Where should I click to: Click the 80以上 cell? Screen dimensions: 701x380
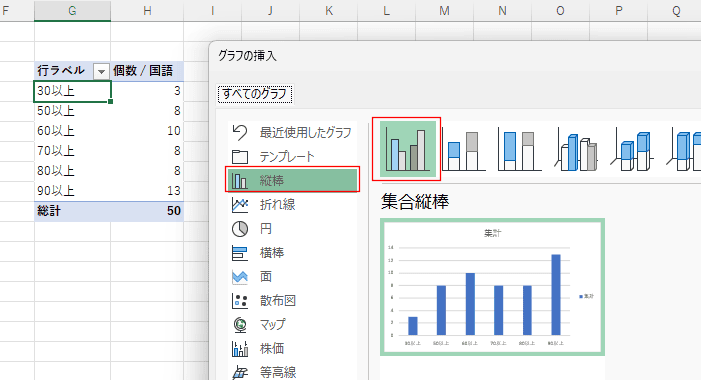coord(72,171)
